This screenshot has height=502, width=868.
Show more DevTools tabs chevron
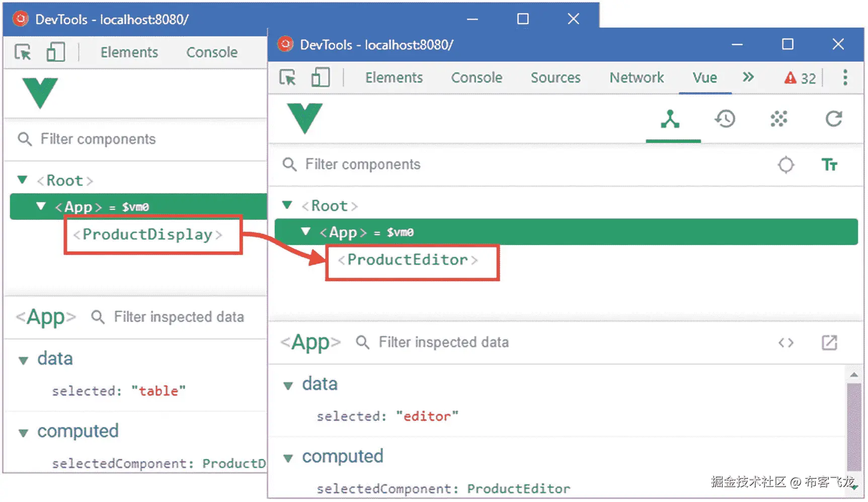click(748, 77)
